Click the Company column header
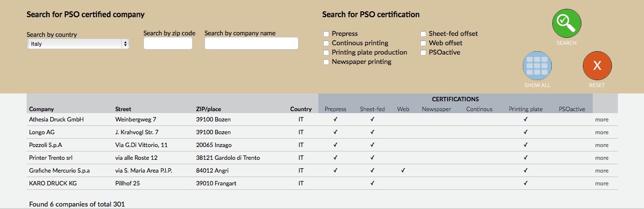The height and width of the screenshot is (209, 644). click(41, 109)
